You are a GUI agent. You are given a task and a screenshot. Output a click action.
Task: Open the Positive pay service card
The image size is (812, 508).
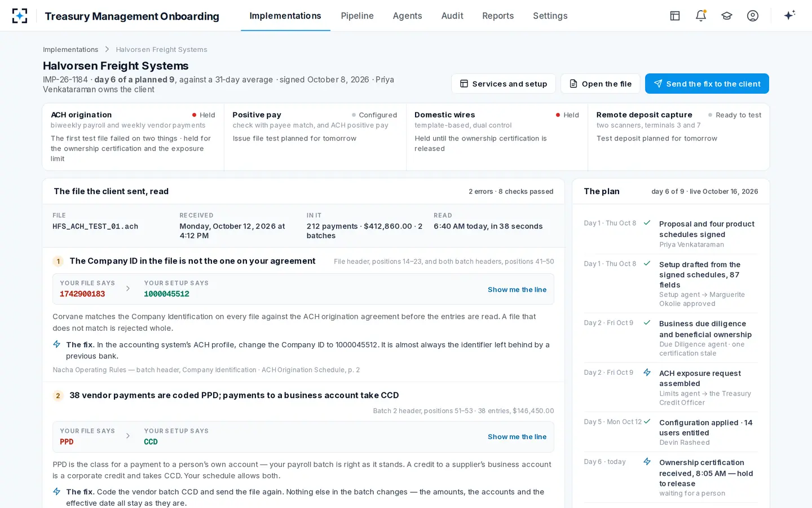[x=315, y=137]
